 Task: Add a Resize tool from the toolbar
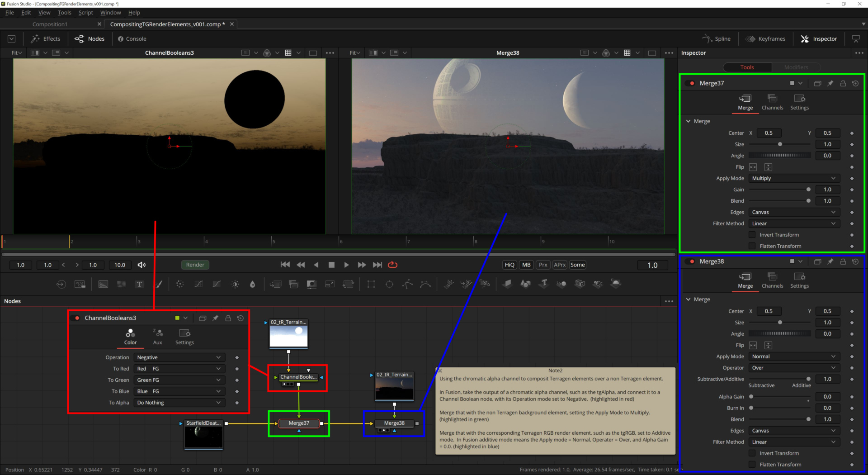click(x=330, y=284)
